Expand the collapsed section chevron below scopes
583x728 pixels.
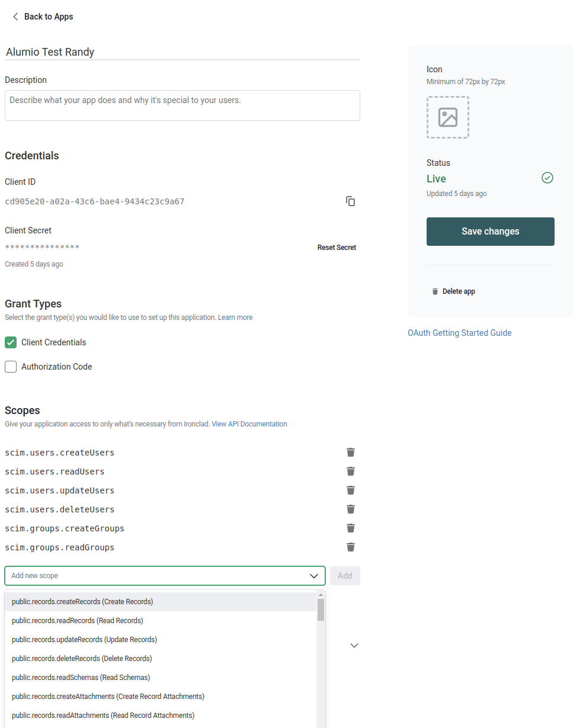tap(354, 646)
